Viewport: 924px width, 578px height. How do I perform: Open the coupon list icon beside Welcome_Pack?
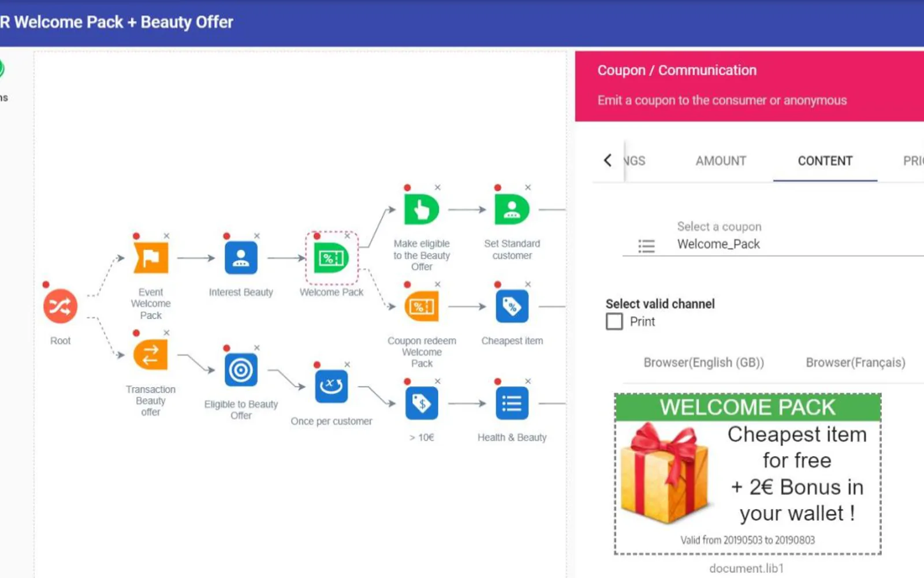pos(646,246)
